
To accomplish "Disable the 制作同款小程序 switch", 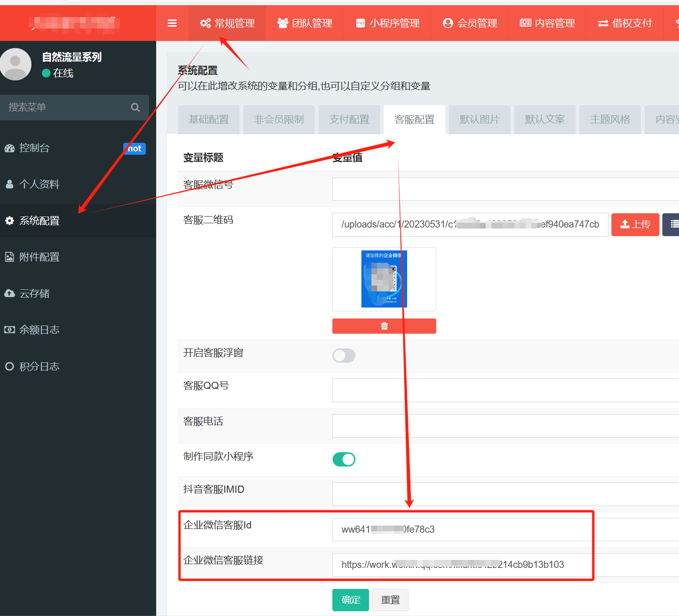I will 344,459.
